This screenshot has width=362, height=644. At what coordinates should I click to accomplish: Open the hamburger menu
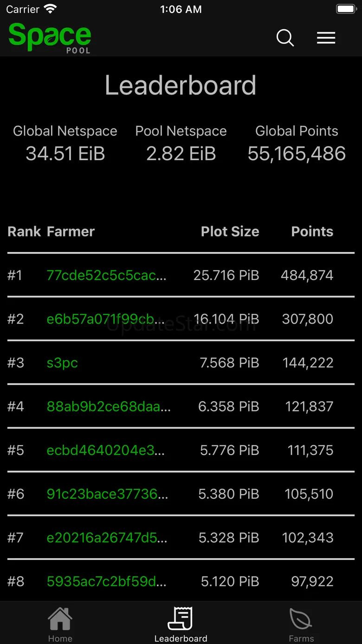point(326,38)
